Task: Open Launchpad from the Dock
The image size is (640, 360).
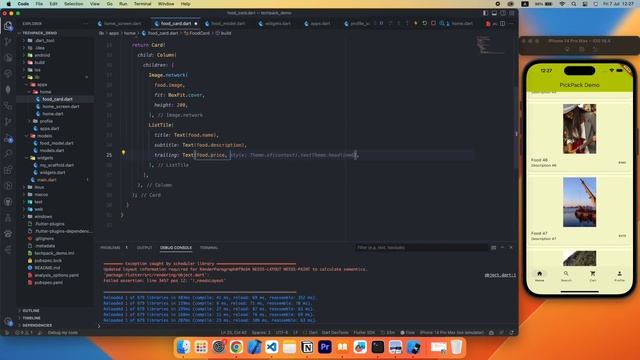Action: pyautogui.click(x=200, y=347)
